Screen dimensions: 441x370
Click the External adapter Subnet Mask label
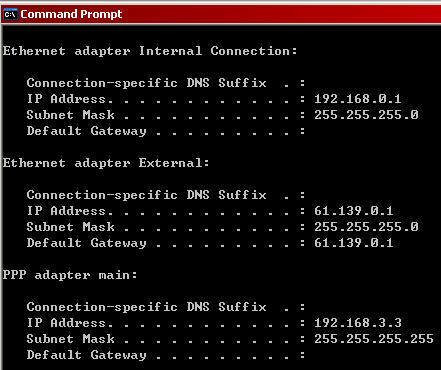coord(71,227)
